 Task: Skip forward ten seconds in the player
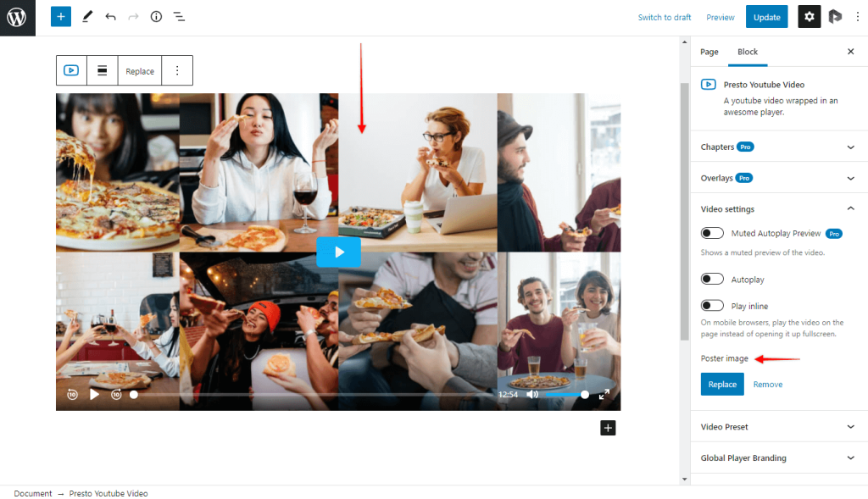116,395
